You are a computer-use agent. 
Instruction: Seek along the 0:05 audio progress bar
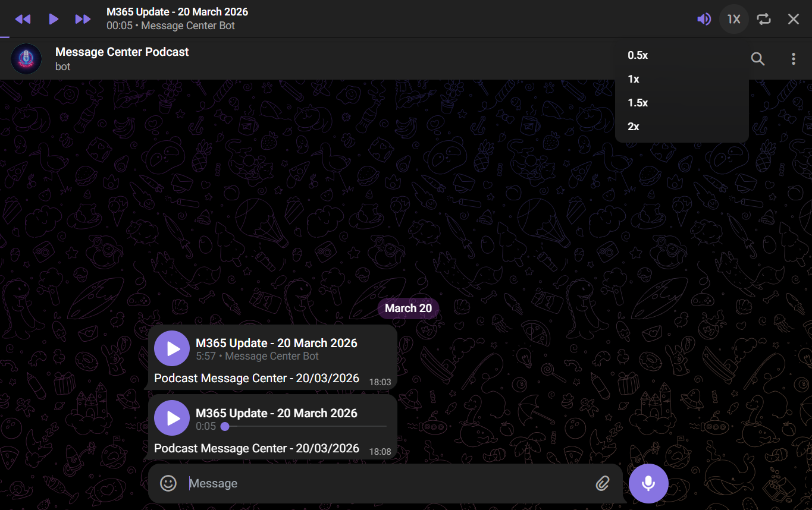[x=303, y=426]
